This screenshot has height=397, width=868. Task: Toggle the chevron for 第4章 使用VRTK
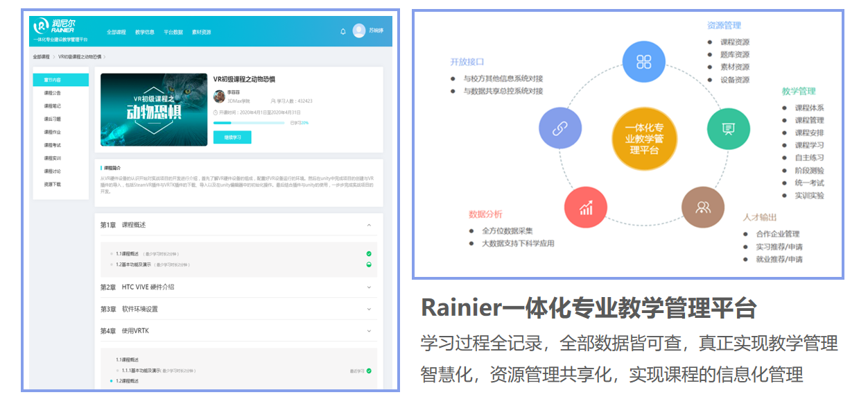click(x=369, y=331)
